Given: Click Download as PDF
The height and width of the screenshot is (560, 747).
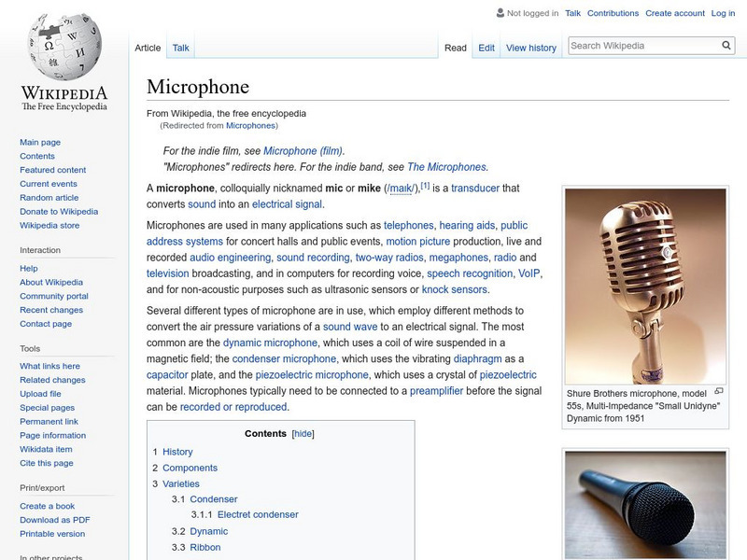Looking at the screenshot, I should click(55, 520).
